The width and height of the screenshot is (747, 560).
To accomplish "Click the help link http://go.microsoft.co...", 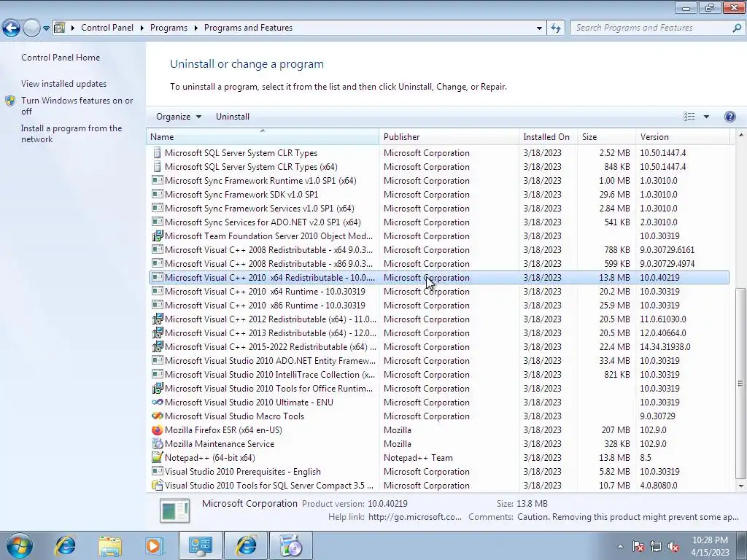I will (415, 517).
